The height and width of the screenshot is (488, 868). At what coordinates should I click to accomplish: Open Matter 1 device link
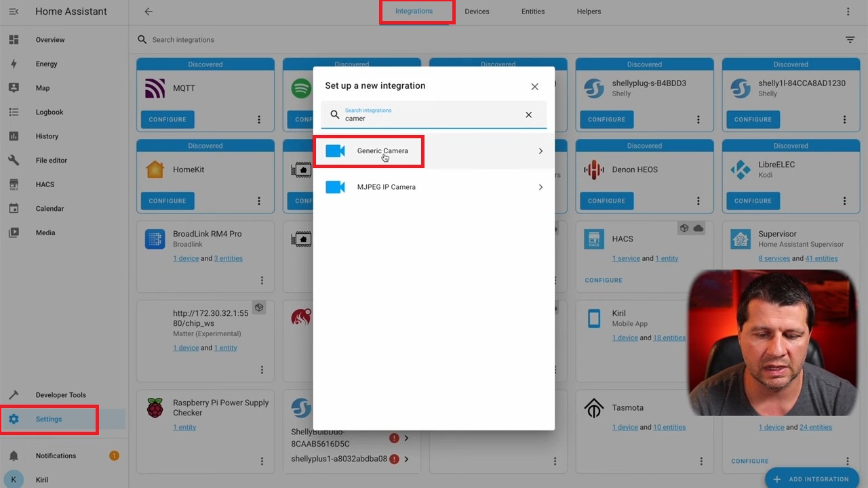[185, 348]
